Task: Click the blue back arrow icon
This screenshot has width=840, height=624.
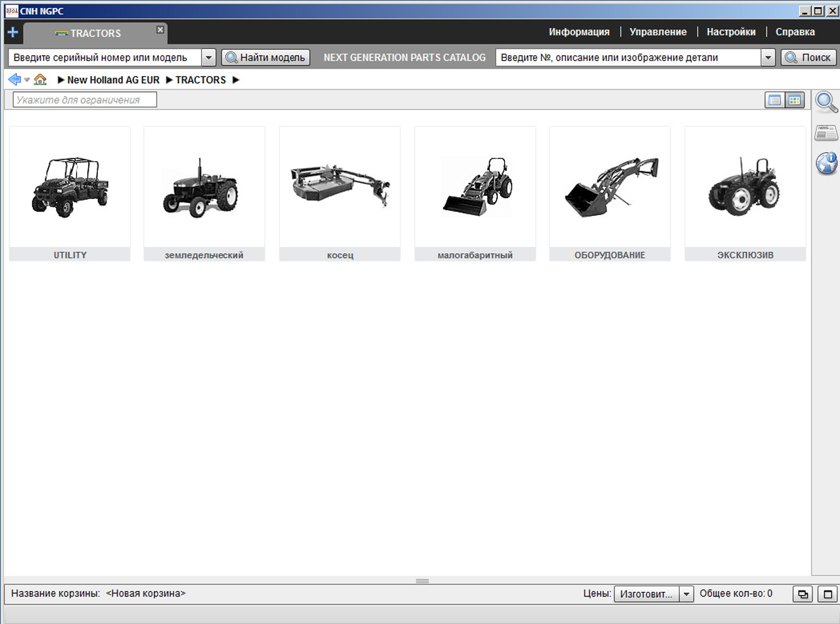Action: click(x=14, y=79)
